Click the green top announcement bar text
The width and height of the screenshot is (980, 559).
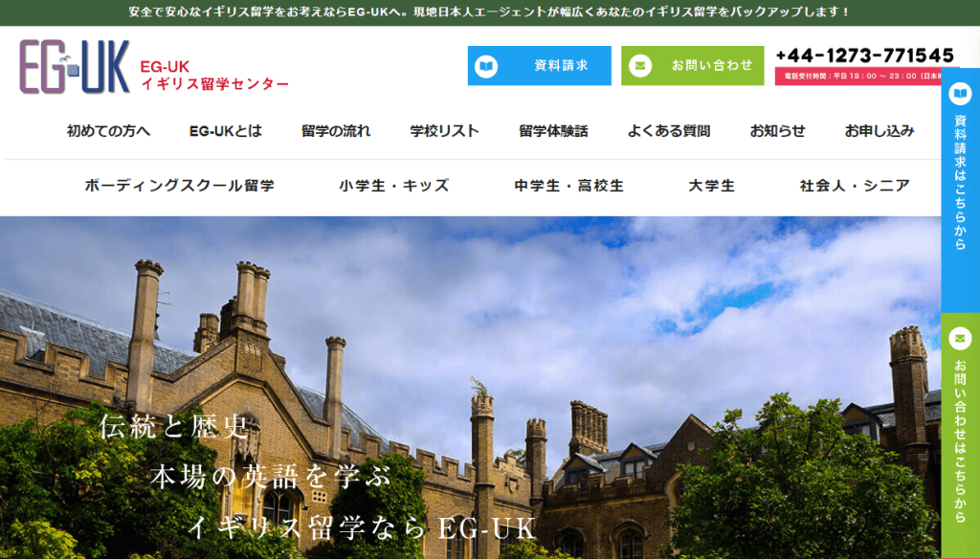[x=489, y=11]
